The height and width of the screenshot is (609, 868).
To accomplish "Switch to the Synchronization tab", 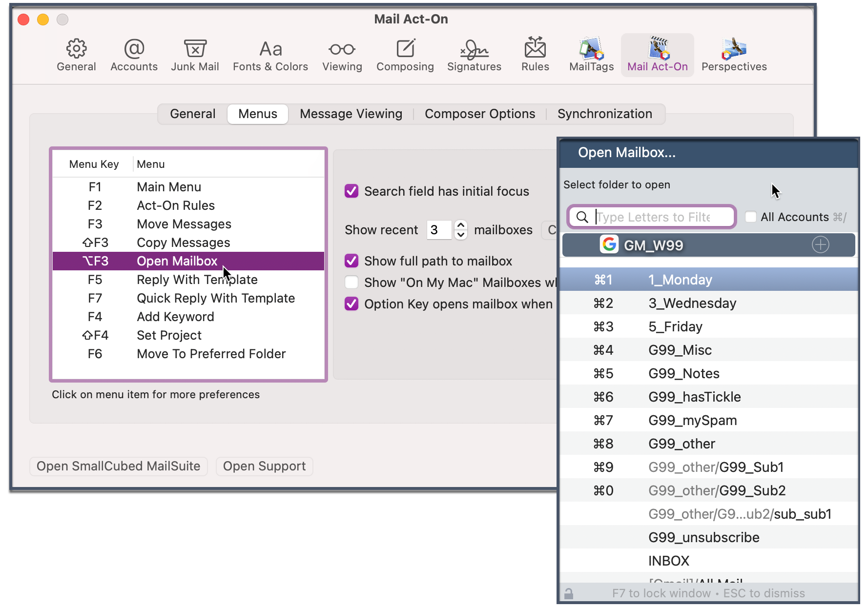I will (x=605, y=114).
